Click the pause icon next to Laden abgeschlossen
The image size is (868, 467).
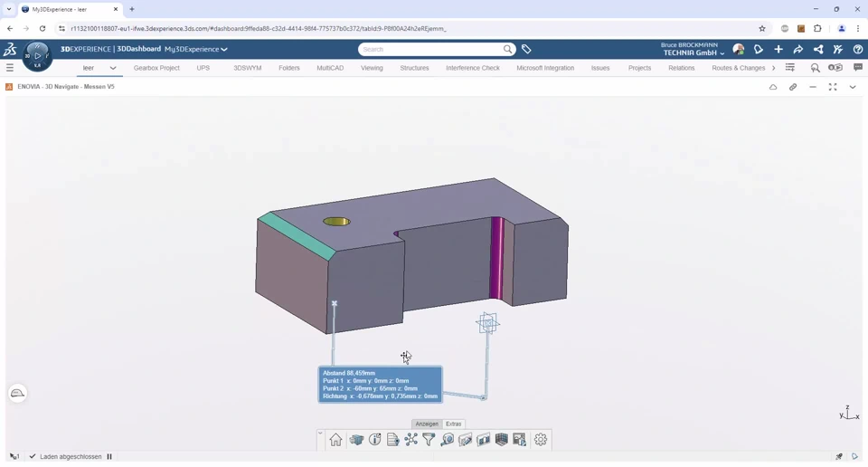click(109, 456)
